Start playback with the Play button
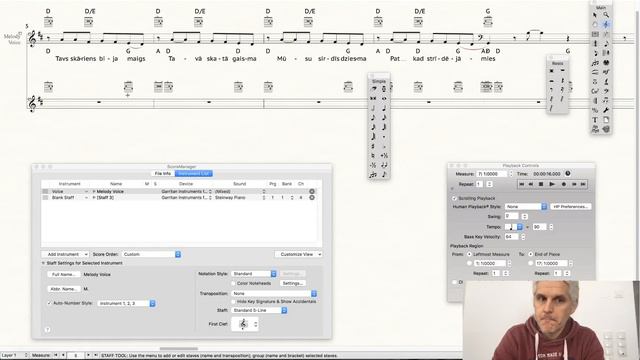Viewport: 640px width, 360px height. pyautogui.click(x=552, y=184)
